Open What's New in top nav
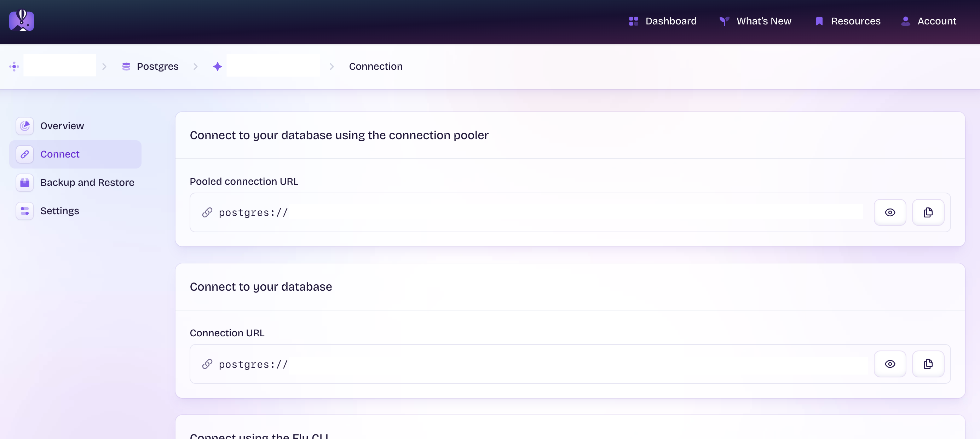This screenshot has height=439, width=980. coord(755,21)
